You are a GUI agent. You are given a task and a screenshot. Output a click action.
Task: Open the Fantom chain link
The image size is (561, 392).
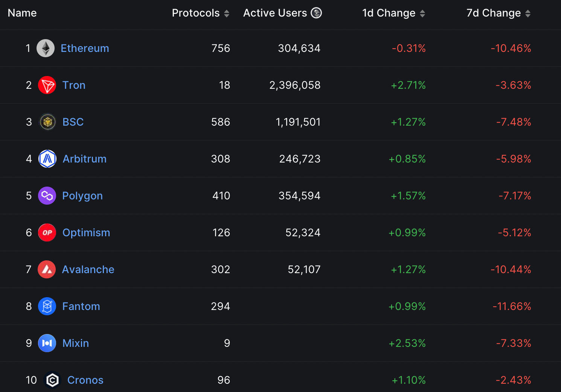[x=81, y=306]
